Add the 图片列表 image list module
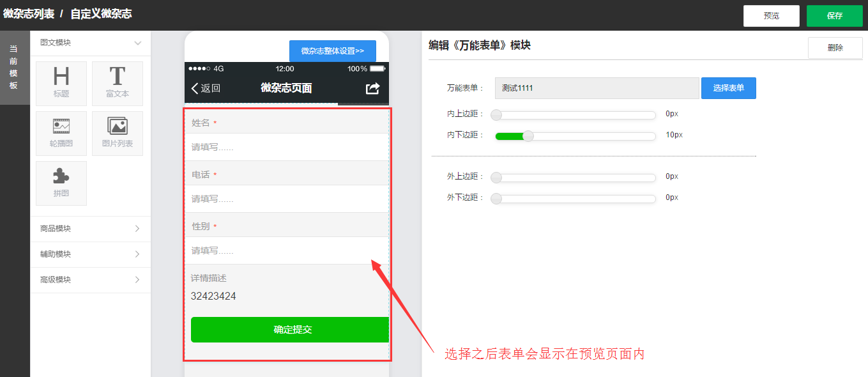This screenshot has height=377, width=868. (118, 133)
